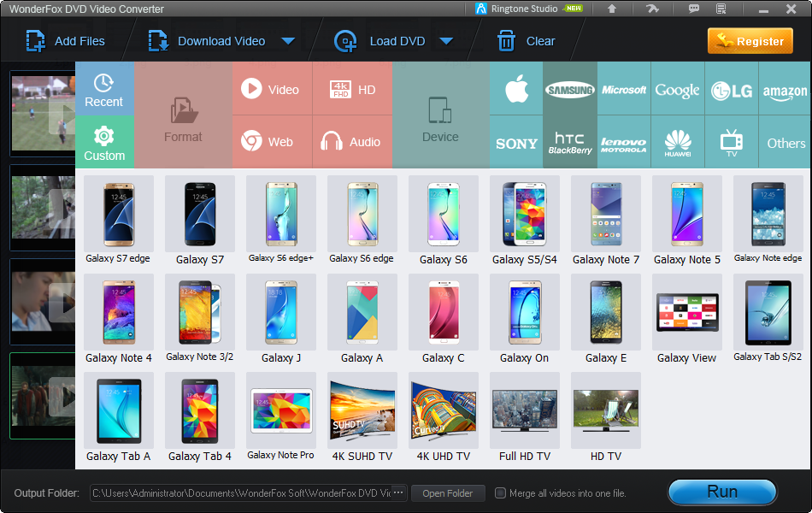Choose the Galaxy Tab 4 profile

200,417
